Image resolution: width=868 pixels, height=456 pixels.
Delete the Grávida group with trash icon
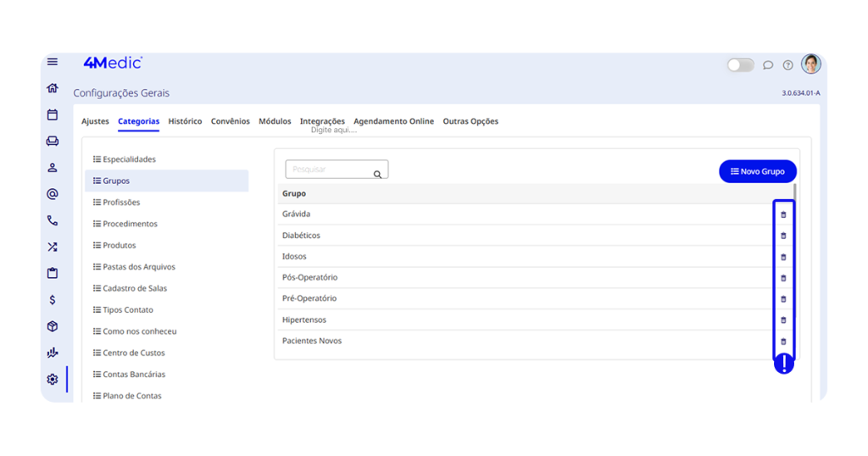(x=783, y=214)
